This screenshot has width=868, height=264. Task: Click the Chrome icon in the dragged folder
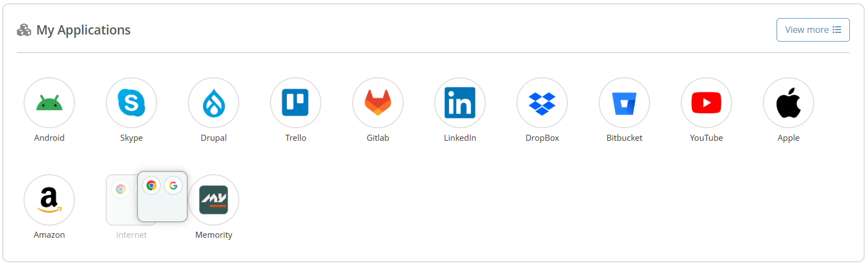click(152, 186)
